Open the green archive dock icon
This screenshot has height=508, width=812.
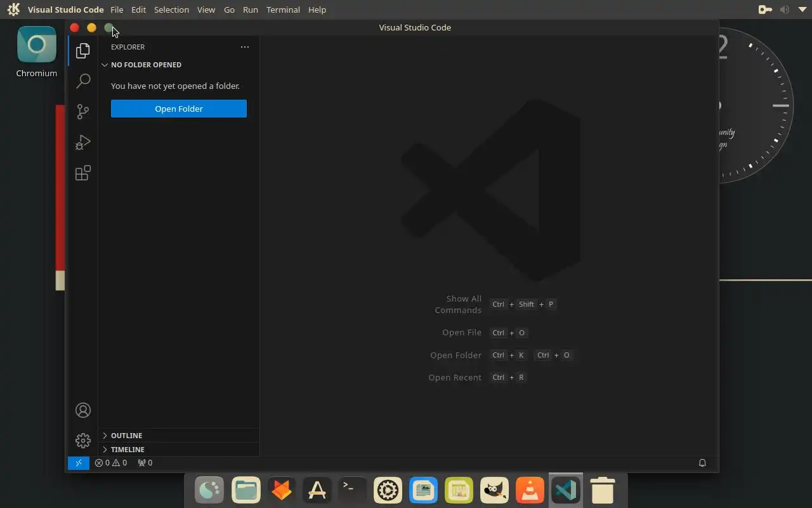click(x=459, y=490)
